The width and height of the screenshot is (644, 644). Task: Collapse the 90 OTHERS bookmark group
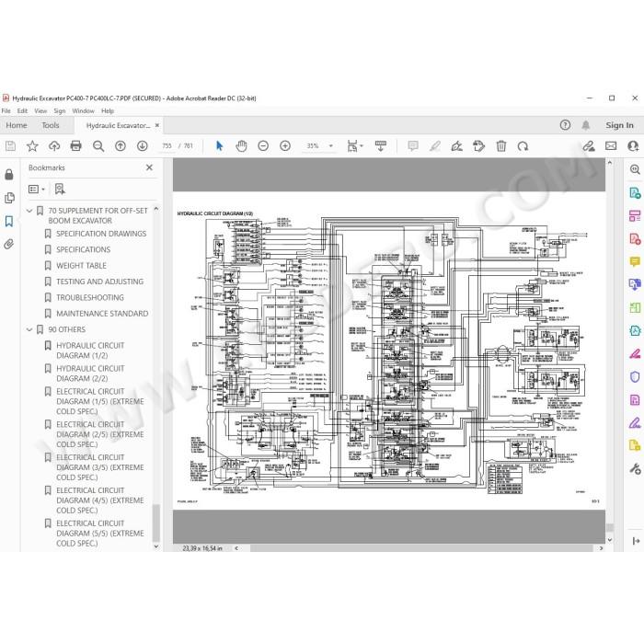29,329
